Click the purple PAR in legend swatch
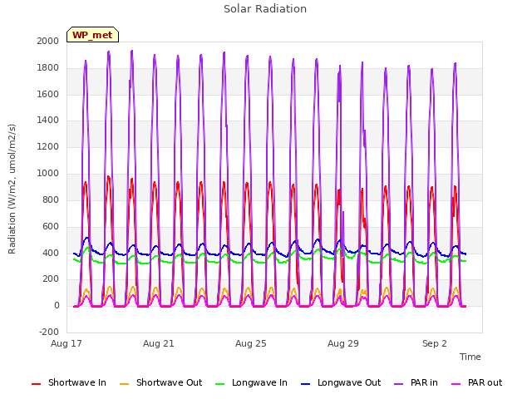Image resolution: width=532 pixels, height=399 pixels. [398, 384]
